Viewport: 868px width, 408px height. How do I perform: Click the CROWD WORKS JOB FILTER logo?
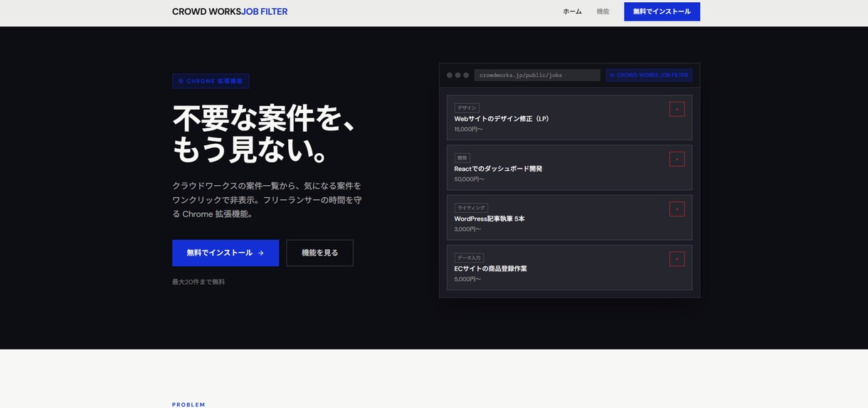pos(230,11)
